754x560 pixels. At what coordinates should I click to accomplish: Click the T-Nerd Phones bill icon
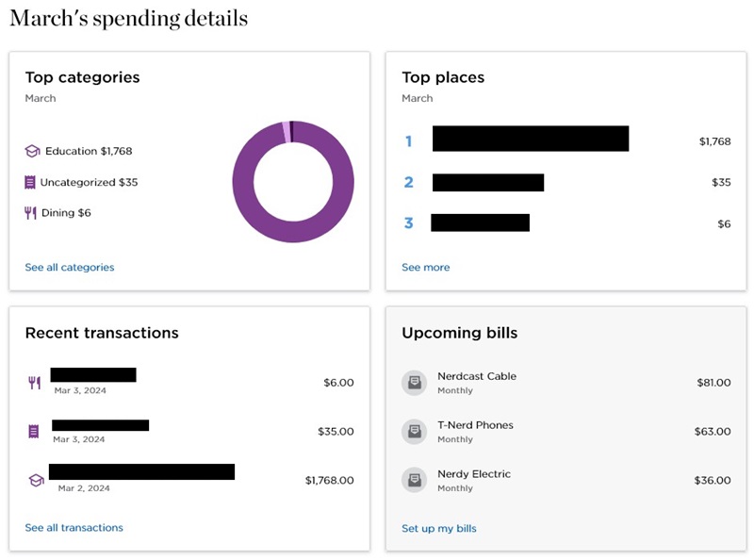(415, 432)
